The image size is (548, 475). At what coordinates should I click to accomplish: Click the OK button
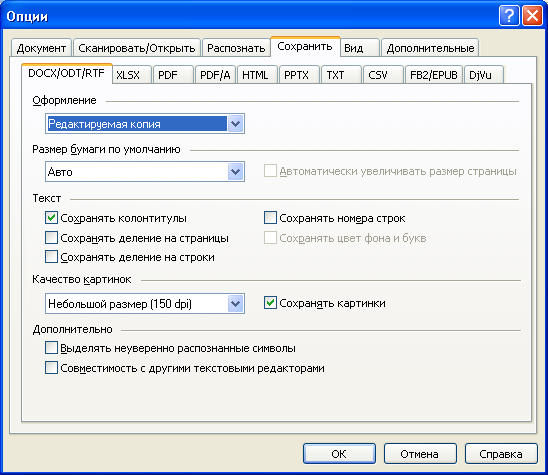[339, 454]
